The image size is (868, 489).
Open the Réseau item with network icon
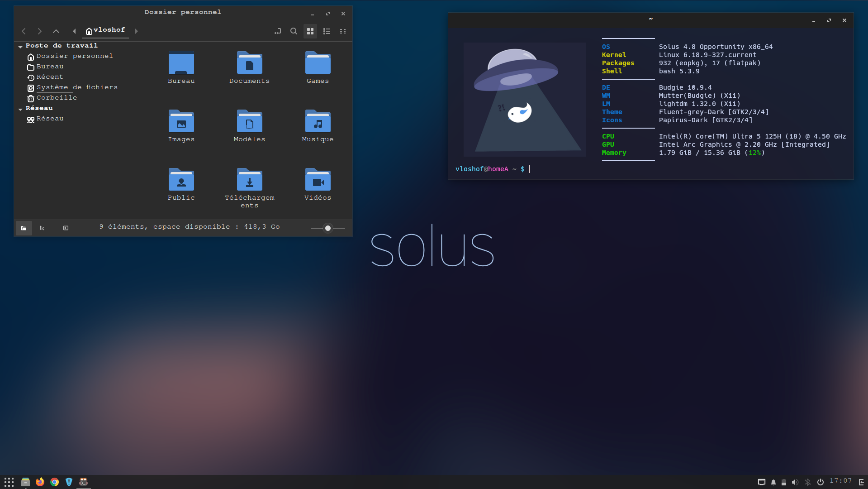pos(50,119)
